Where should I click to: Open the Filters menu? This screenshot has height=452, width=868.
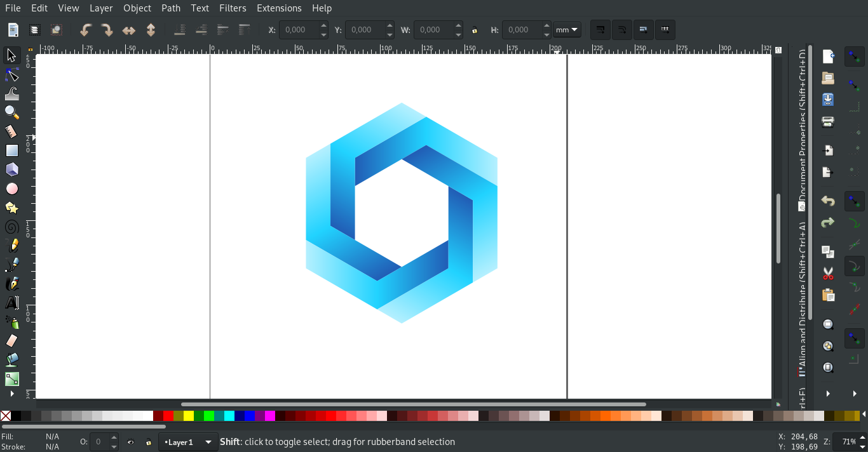[x=233, y=8]
